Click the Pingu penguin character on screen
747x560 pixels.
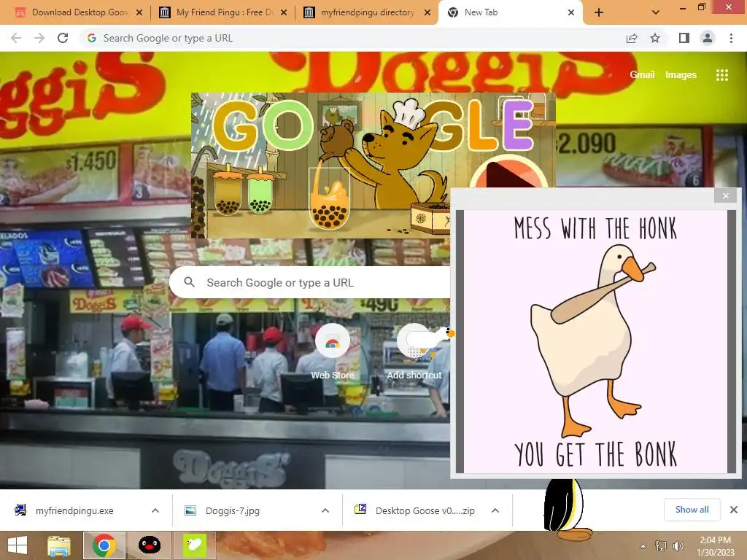[567, 510]
